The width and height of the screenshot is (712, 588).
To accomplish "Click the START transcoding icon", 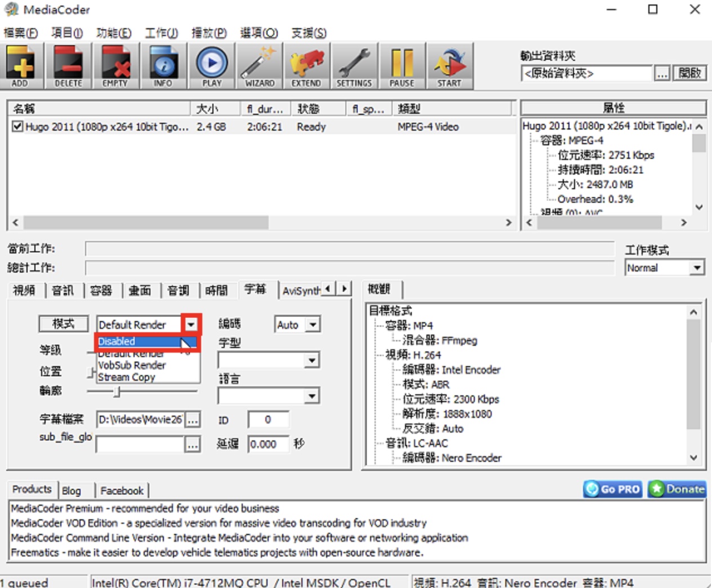I will pyautogui.click(x=449, y=66).
